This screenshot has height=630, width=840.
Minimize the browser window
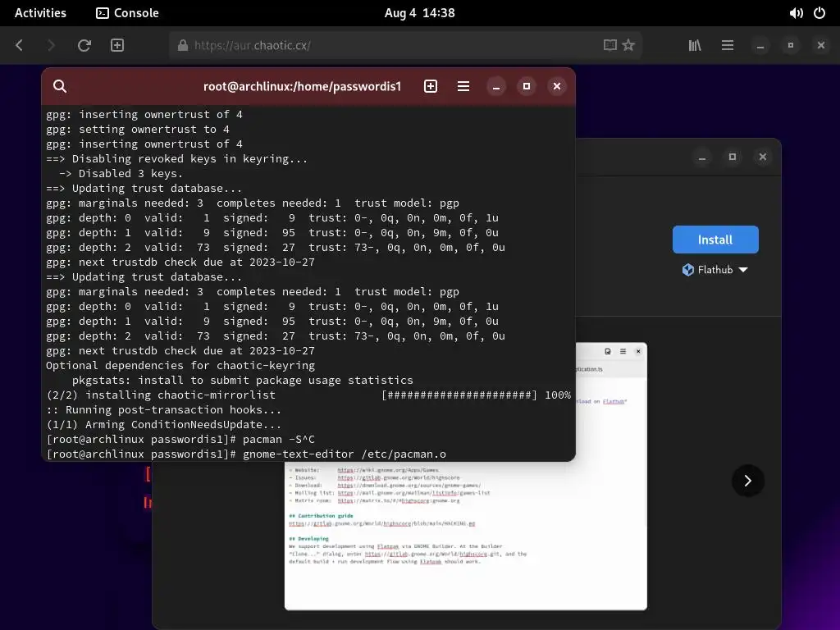pos(760,46)
